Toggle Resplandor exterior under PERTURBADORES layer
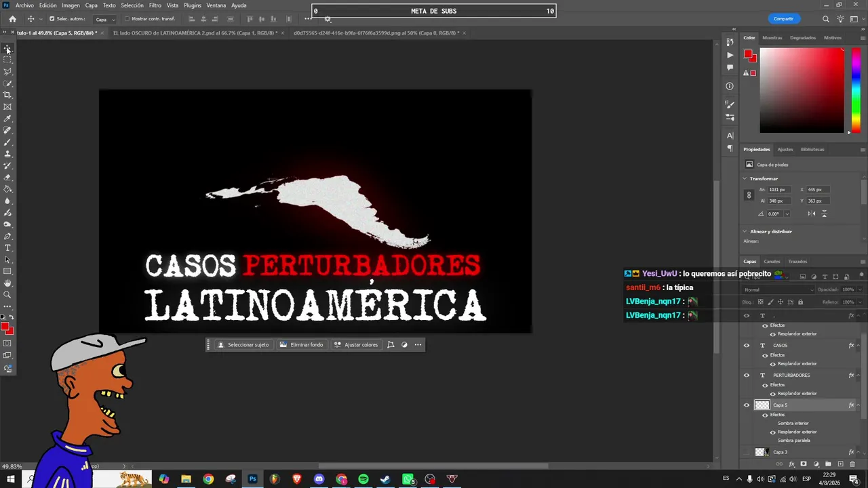The width and height of the screenshot is (868, 488). [x=772, y=394]
